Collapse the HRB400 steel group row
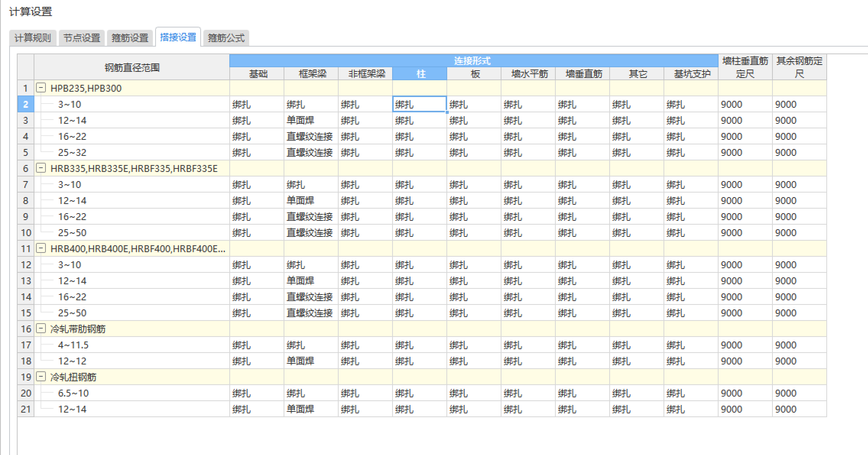Viewport: 868px width, 455px height. 41,248
